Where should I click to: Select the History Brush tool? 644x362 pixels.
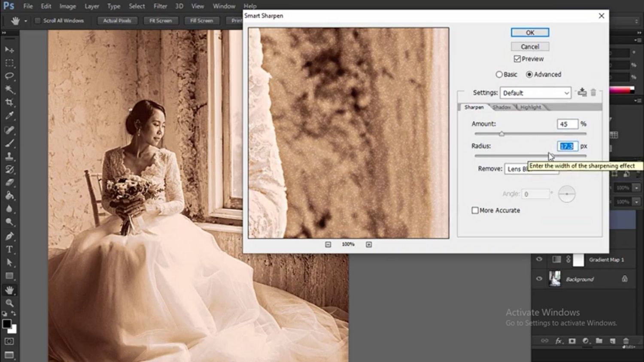click(9, 169)
